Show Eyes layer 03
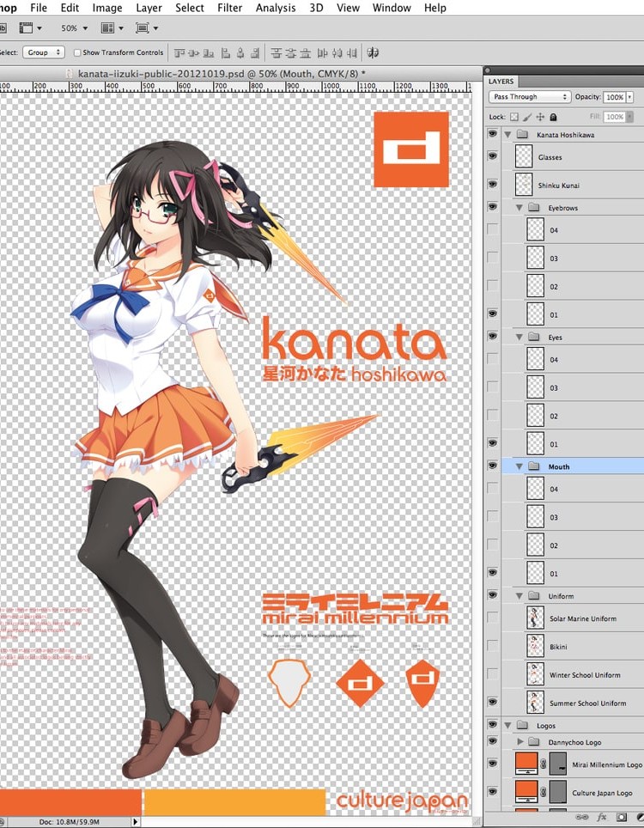The image size is (644, 828). click(493, 387)
